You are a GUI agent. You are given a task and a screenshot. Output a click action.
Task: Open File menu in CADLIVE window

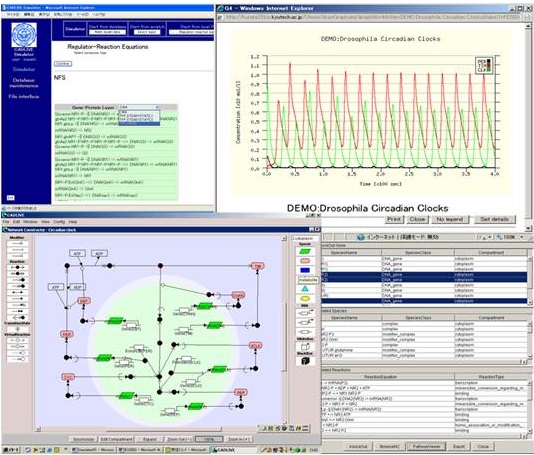click(6, 222)
